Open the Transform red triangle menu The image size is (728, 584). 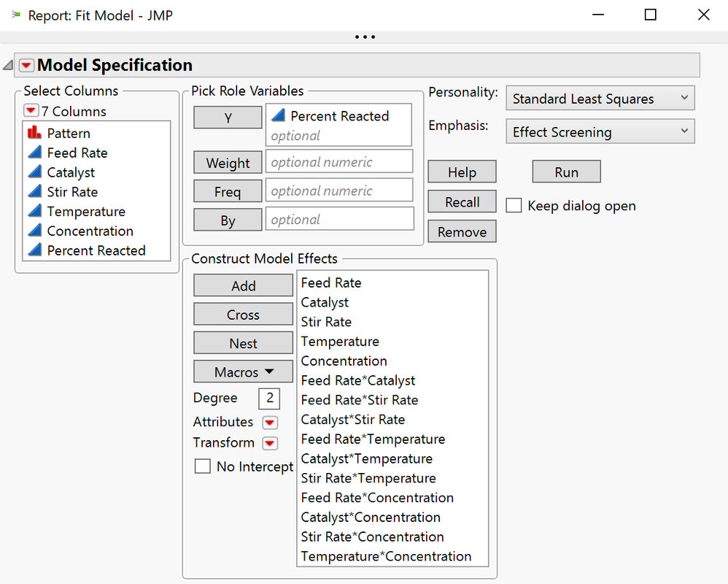268,443
